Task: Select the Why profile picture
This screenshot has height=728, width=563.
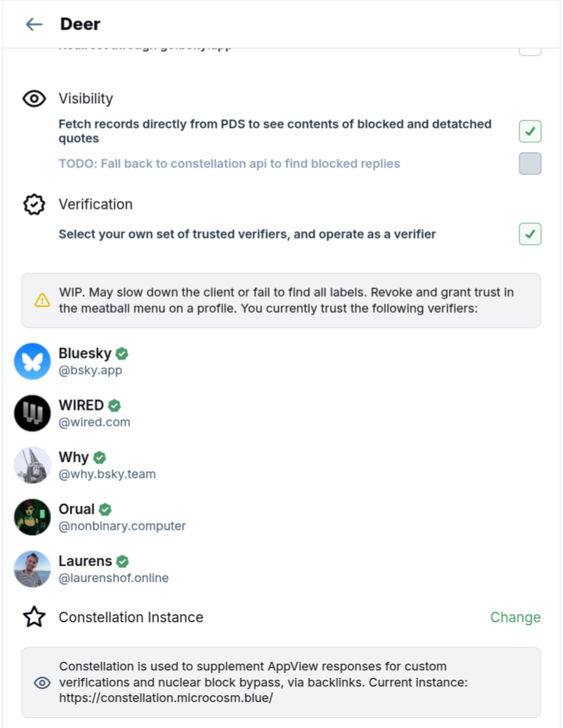Action: [x=32, y=465]
